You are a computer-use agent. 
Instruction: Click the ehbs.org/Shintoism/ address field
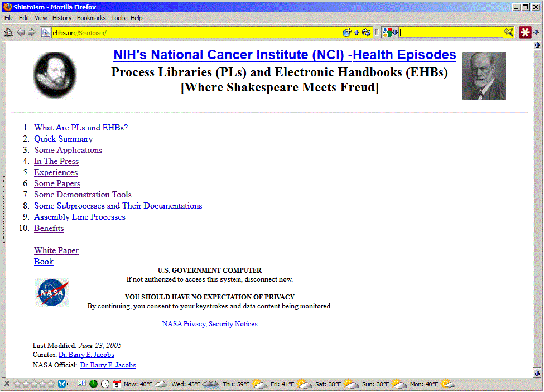coord(196,32)
